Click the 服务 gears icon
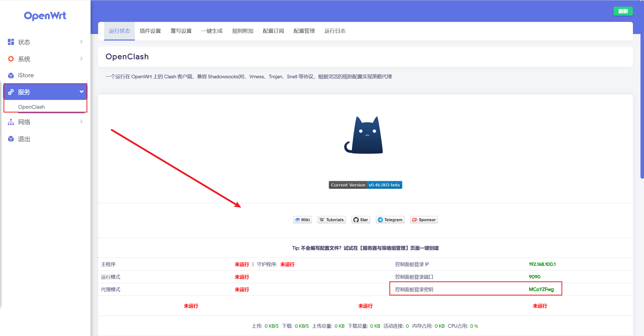This screenshot has width=644, height=336. click(x=11, y=92)
